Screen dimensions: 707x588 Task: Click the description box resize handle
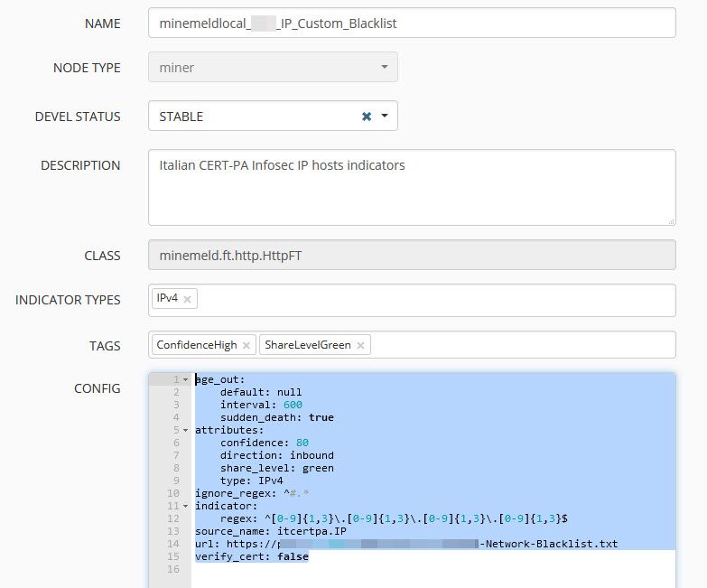[x=671, y=220]
